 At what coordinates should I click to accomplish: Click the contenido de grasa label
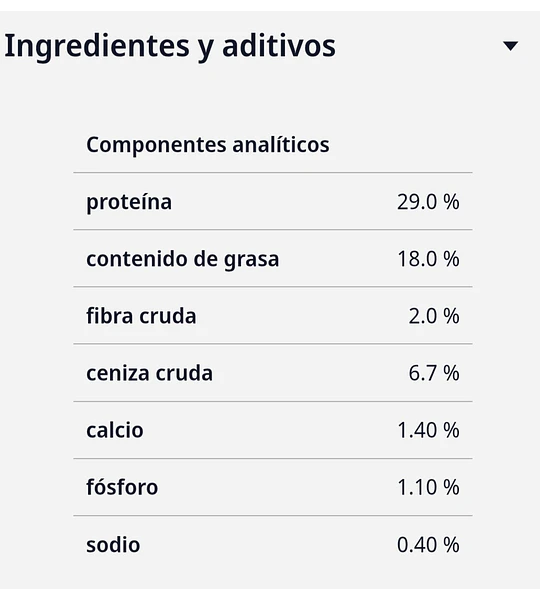click(x=183, y=259)
